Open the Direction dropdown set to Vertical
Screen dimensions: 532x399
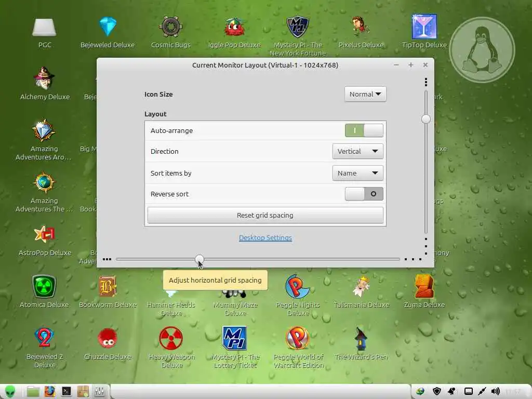[357, 151]
